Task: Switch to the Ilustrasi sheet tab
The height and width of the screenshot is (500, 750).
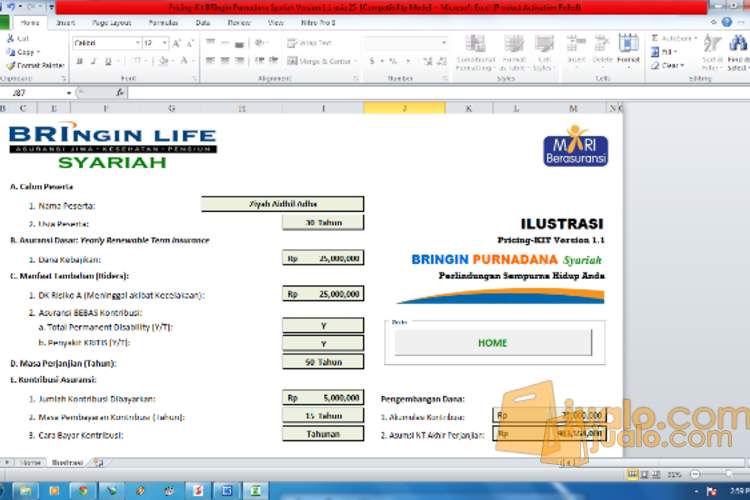Action: click(x=67, y=463)
